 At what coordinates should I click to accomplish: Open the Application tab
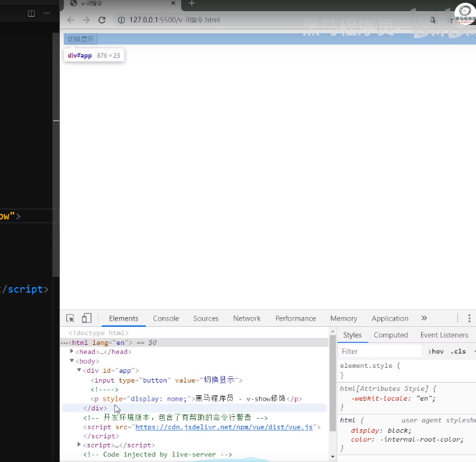[390, 318]
